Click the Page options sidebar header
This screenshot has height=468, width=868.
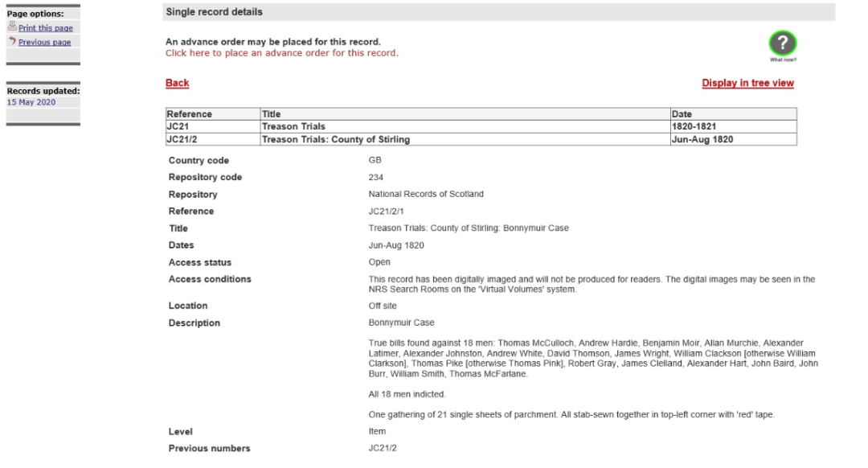click(35, 14)
